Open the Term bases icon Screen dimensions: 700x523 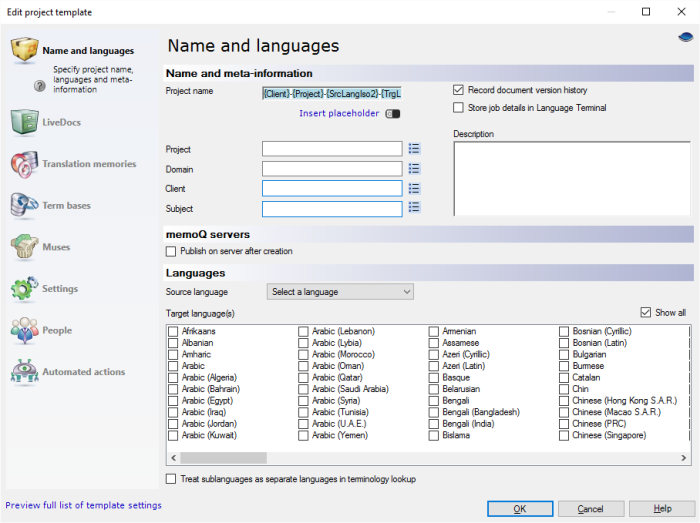tap(24, 205)
